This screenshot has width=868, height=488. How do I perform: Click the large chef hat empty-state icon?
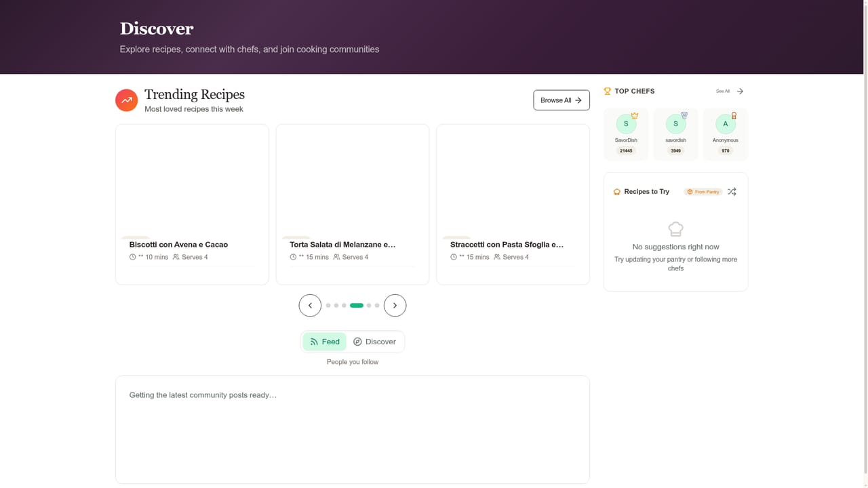[675, 229]
